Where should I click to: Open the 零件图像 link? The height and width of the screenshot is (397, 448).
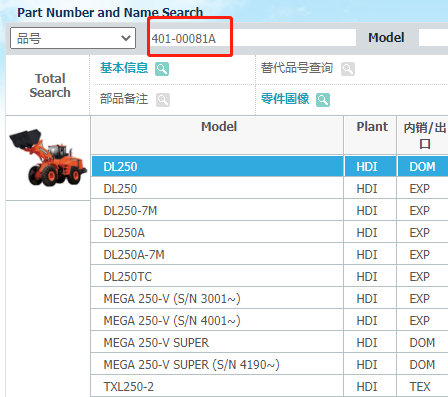pos(285,99)
